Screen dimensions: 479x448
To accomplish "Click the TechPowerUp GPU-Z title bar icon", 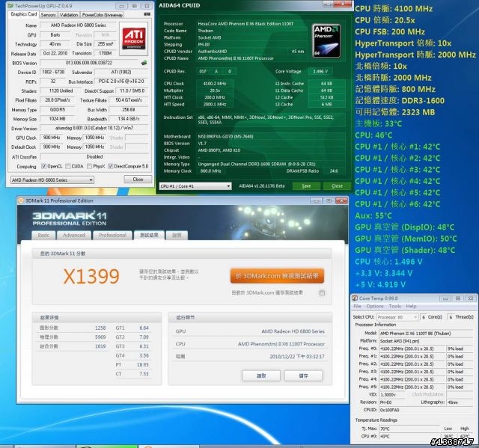I will click(10, 6).
